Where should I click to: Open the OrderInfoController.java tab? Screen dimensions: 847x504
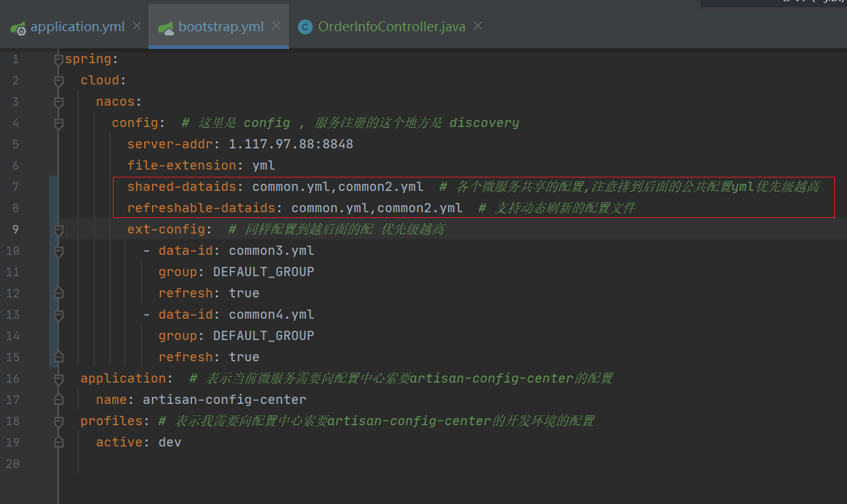click(392, 26)
